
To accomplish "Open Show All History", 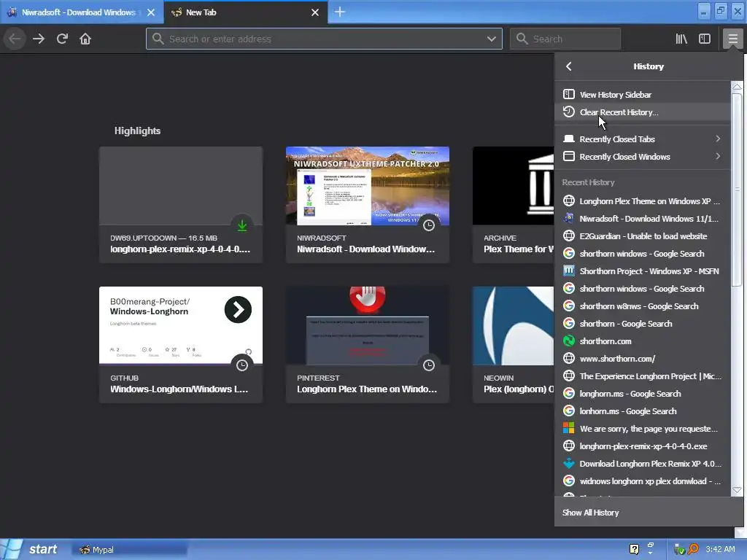I will (649, 513).
